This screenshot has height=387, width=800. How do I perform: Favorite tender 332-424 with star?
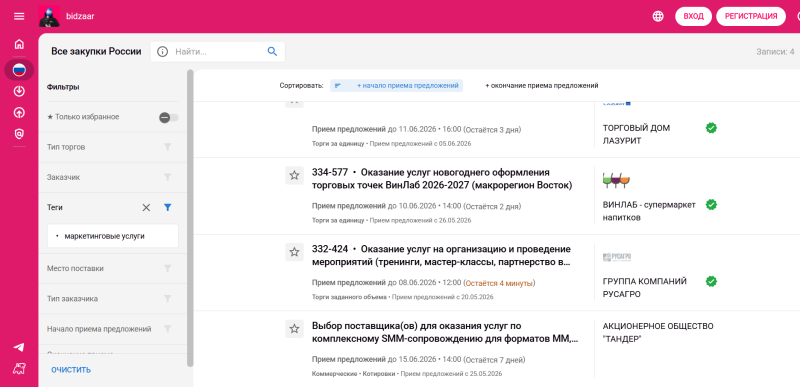[x=294, y=252]
